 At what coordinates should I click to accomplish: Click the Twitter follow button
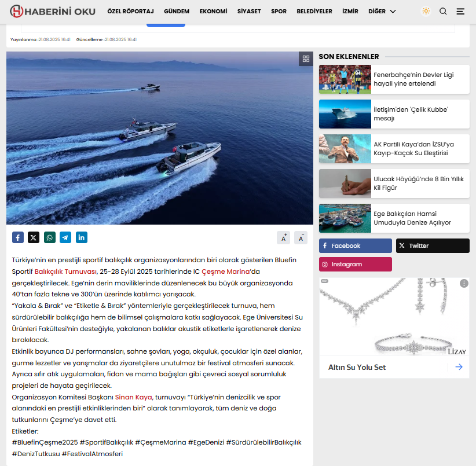(x=433, y=246)
